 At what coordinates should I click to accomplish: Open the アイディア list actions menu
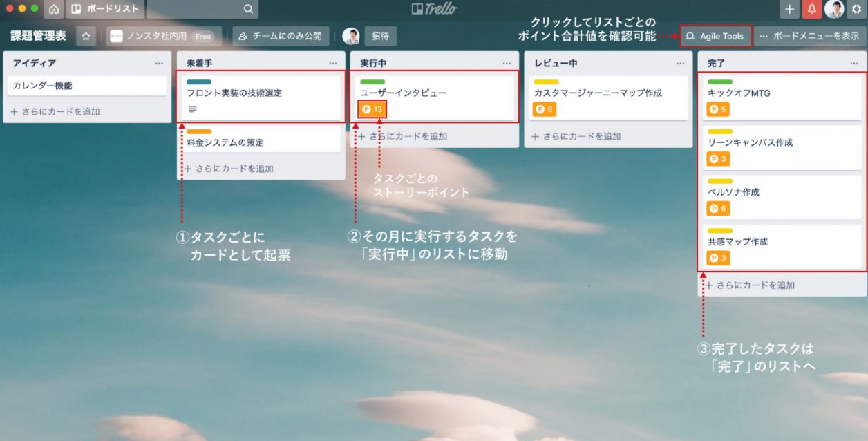click(160, 63)
